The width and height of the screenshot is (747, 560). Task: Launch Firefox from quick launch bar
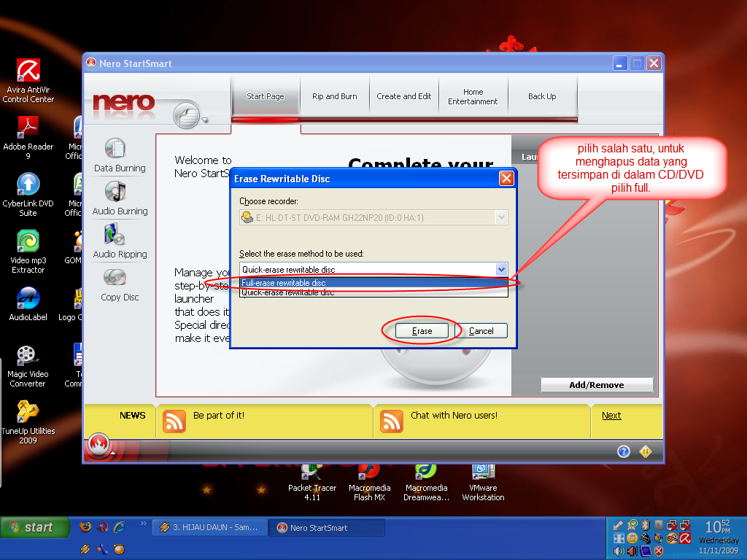(x=85, y=526)
